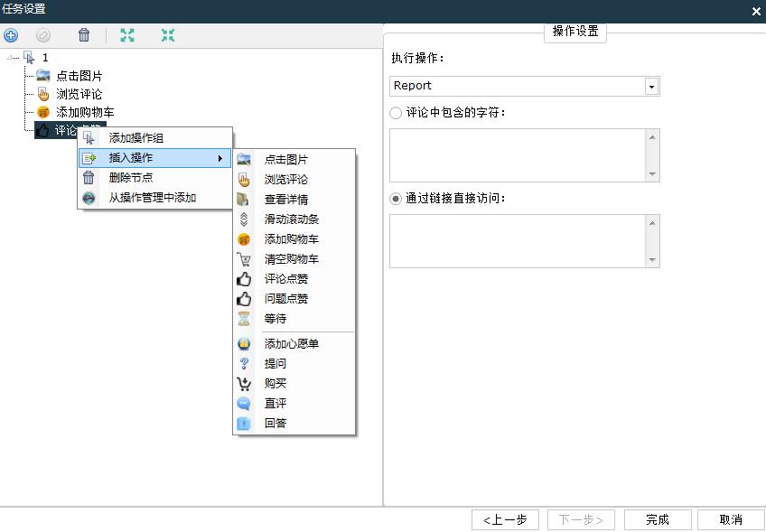Click the question mark 提问 icon
Image resolution: width=766 pixels, height=532 pixels.
point(244,363)
